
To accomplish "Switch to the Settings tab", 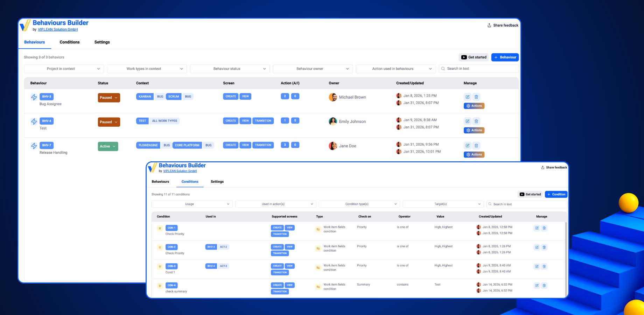I will tap(102, 42).
